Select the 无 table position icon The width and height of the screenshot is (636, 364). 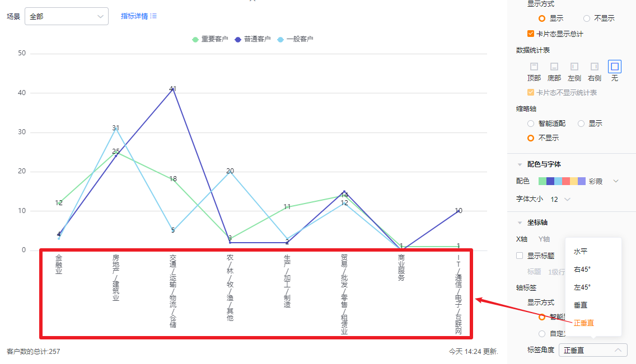point(615,67)
